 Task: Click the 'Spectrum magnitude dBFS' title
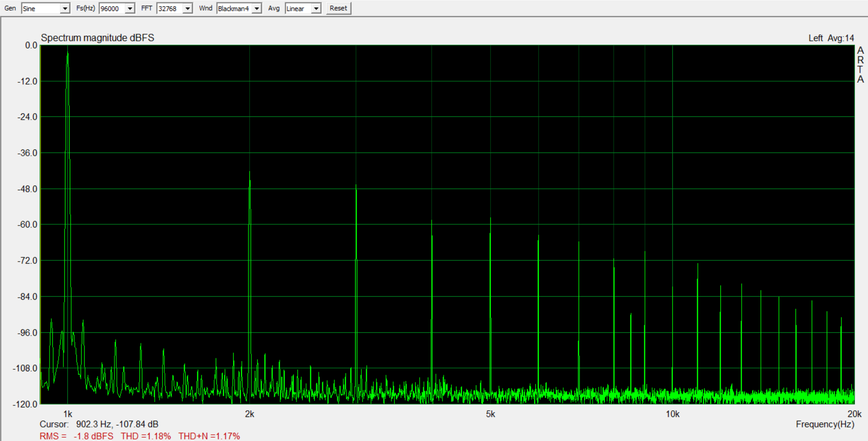tap(98, 38)
